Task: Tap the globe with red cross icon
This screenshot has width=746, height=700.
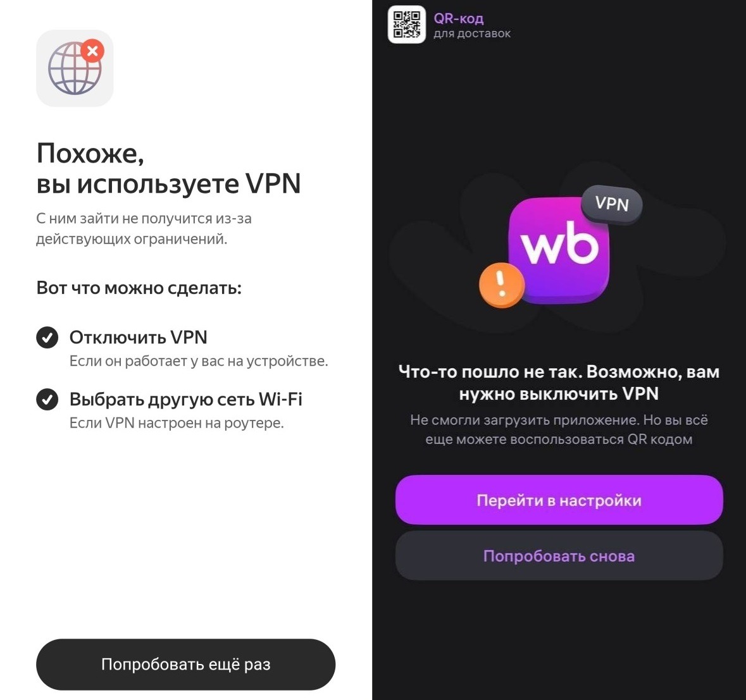Action: click(75, 68)
